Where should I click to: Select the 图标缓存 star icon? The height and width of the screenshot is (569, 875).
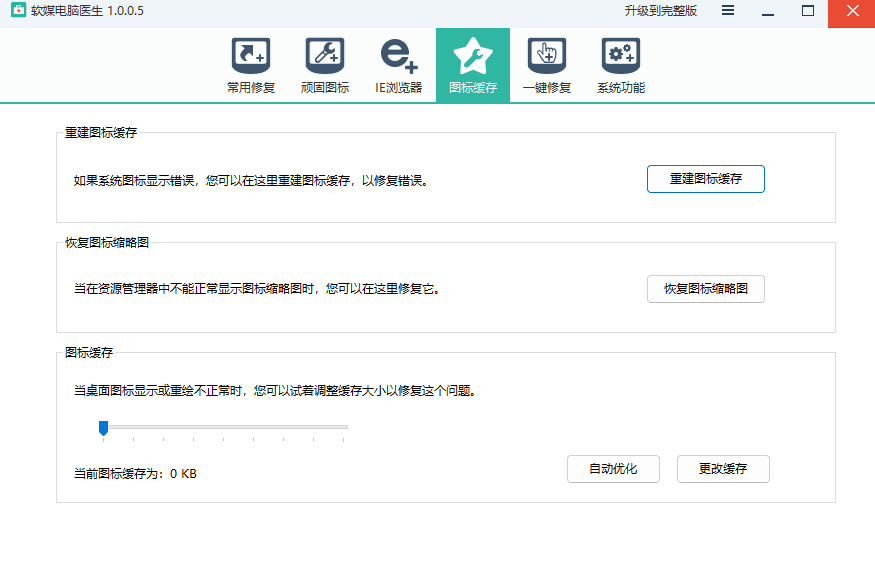[472, 54]
